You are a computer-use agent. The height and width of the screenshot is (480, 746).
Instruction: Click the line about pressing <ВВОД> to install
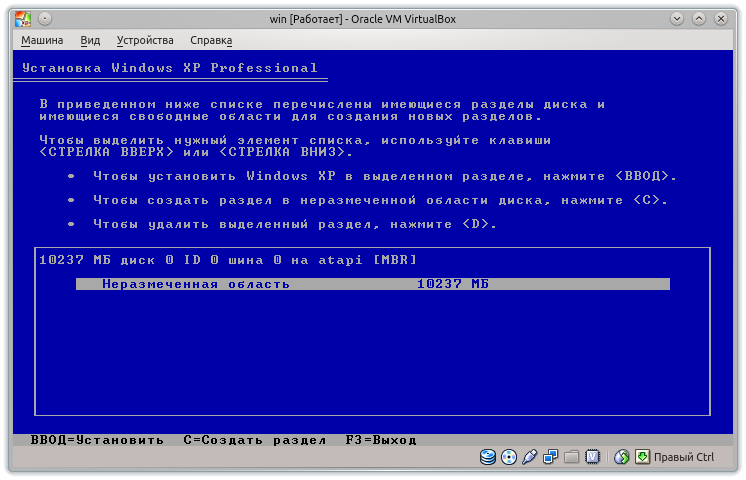pos(385,176)
